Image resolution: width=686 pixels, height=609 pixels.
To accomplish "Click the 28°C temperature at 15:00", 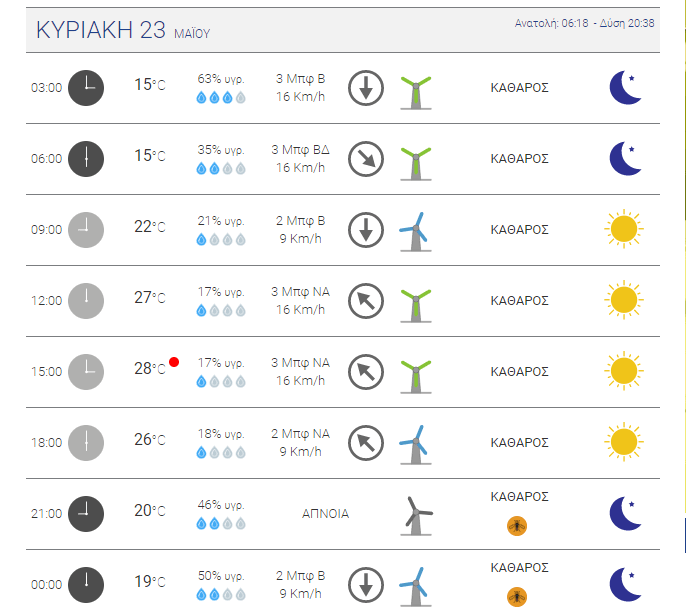I will 150,368.
